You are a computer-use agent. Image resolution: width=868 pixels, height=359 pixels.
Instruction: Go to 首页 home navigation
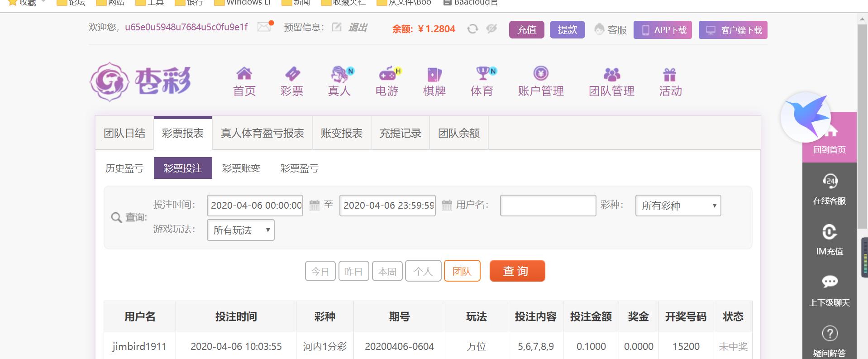point(244,82)
